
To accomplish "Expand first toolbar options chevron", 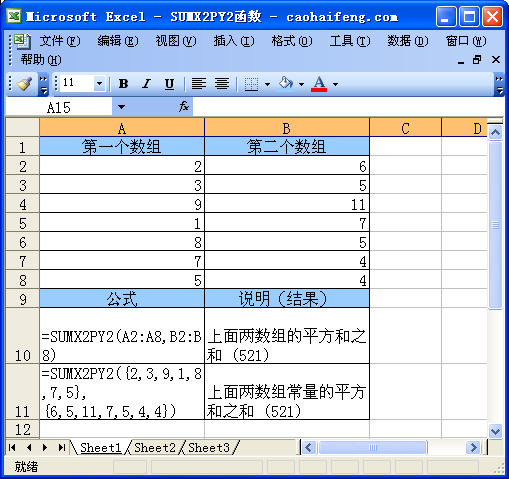I will click(43, 85).
